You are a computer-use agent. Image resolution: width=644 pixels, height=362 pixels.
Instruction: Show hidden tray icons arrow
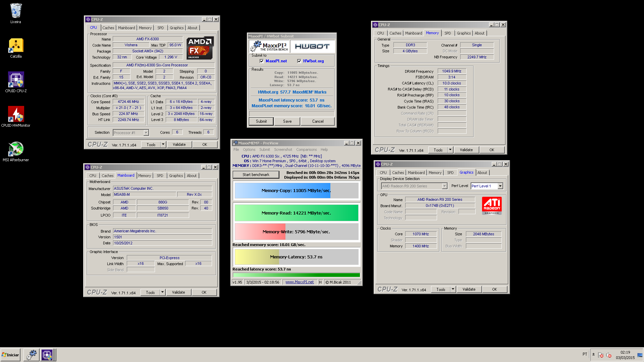(x=593, y=355)
